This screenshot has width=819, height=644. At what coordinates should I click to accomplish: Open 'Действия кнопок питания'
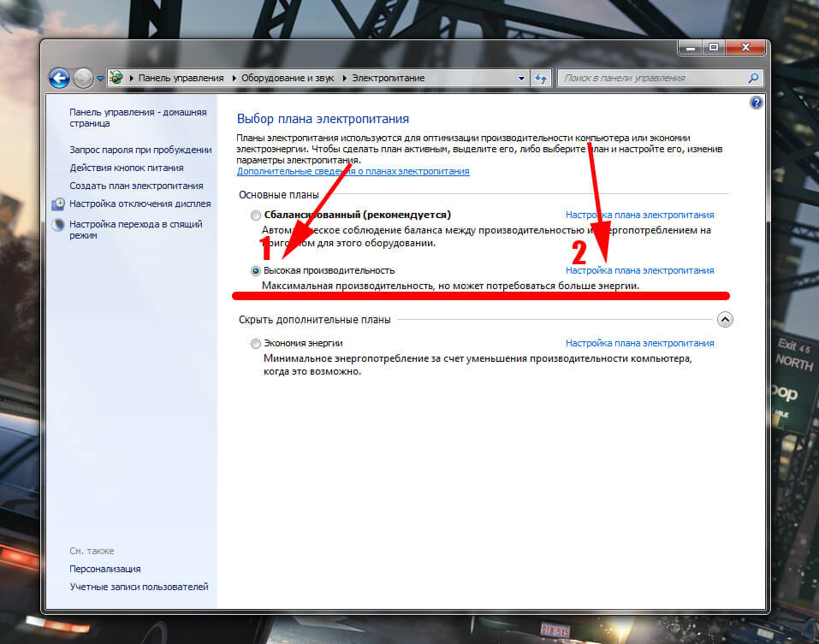pyautogui.click(x=127, y=168)
